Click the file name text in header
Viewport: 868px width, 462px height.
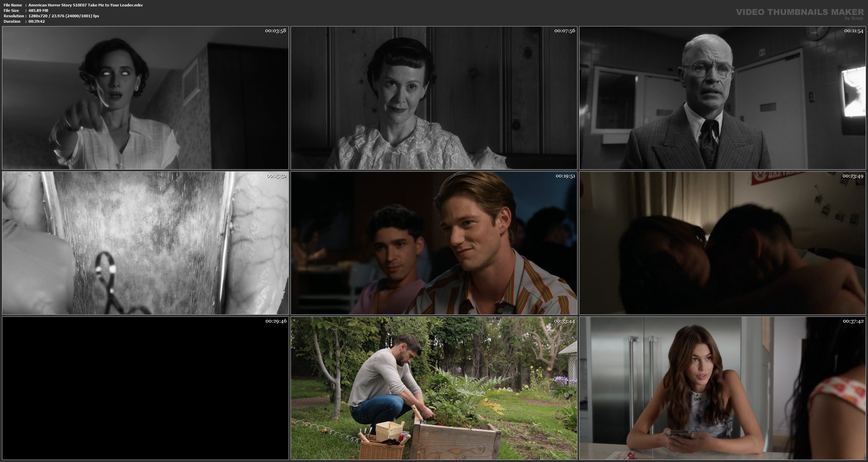(x=85, y=5)
